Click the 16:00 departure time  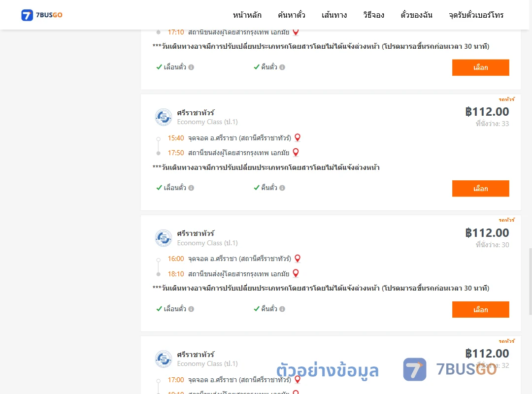point(176,259)
